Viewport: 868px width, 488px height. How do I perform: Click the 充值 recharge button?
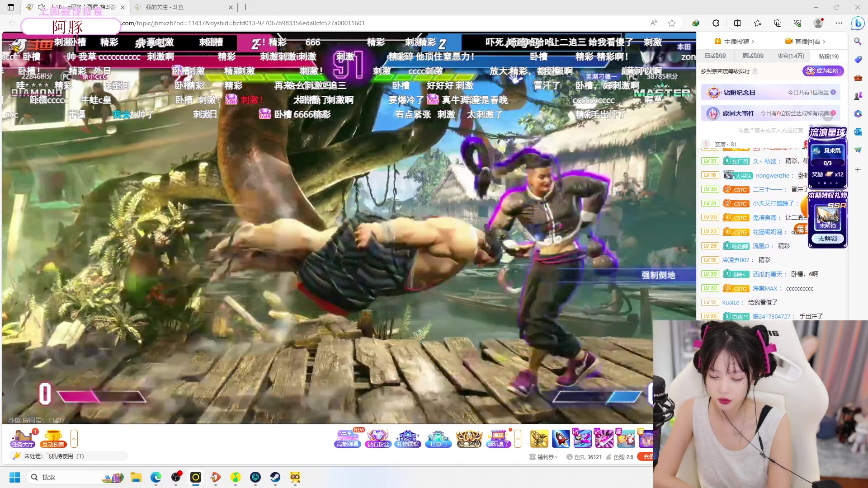(x=646, y=457)
